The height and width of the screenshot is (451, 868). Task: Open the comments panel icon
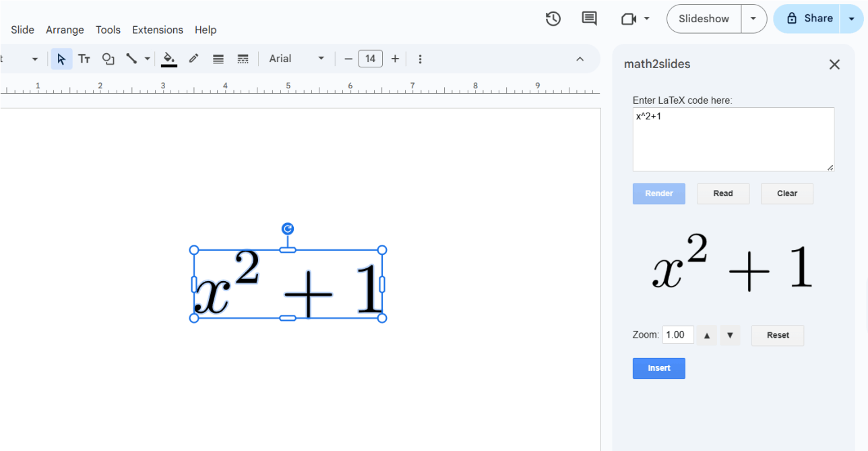[x=589, y=19]
